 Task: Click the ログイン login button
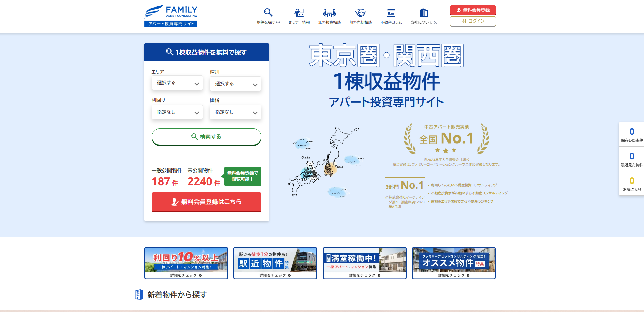(473, 21)
